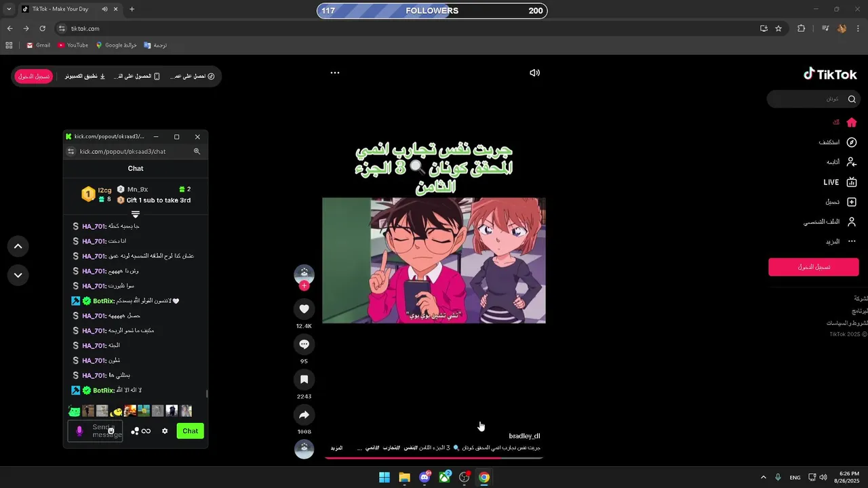Open Windows Start menu
The image size is (868, 488).
pyautogui.click(x=384, y=477)
